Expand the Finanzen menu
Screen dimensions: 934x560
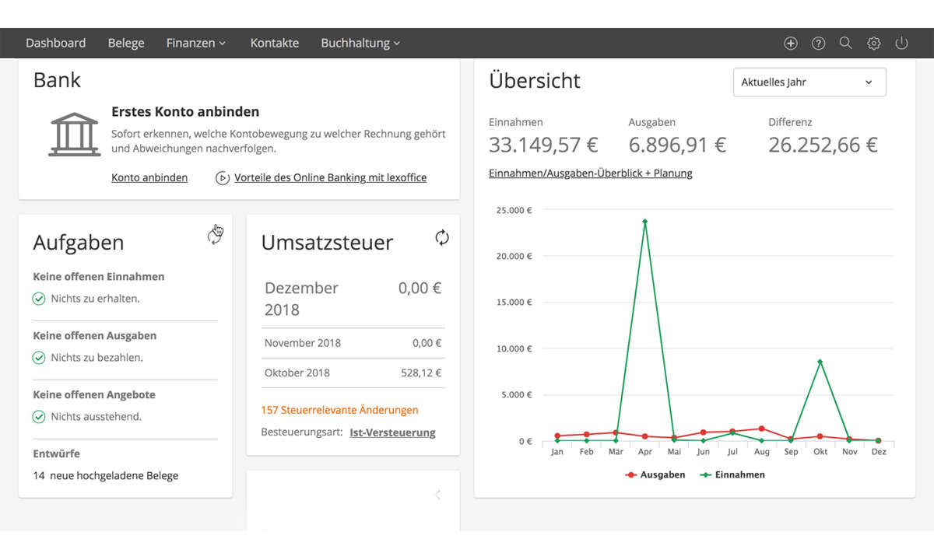(195, 44)
